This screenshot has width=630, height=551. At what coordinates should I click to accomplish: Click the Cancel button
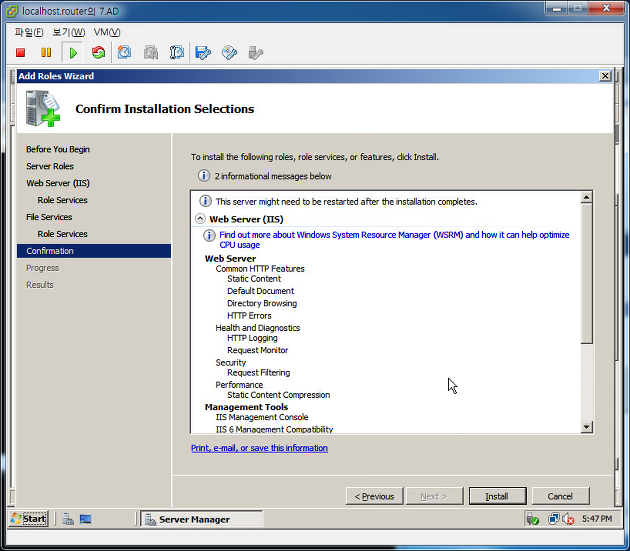[560, 496]
